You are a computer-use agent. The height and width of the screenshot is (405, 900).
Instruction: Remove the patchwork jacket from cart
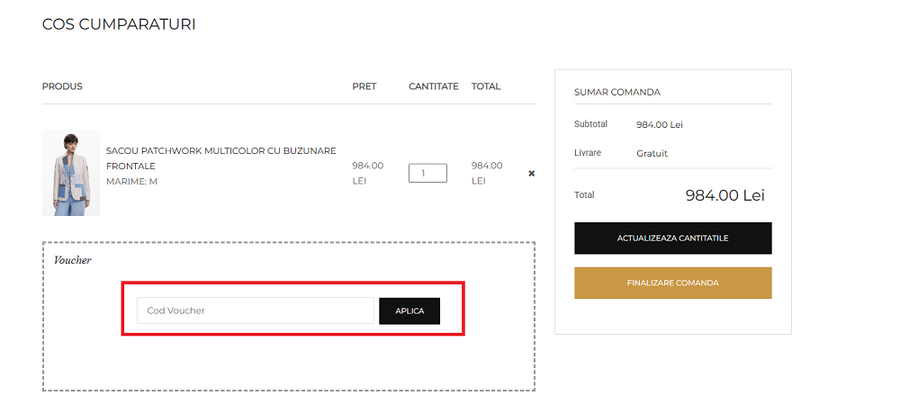tap(531, 173)
